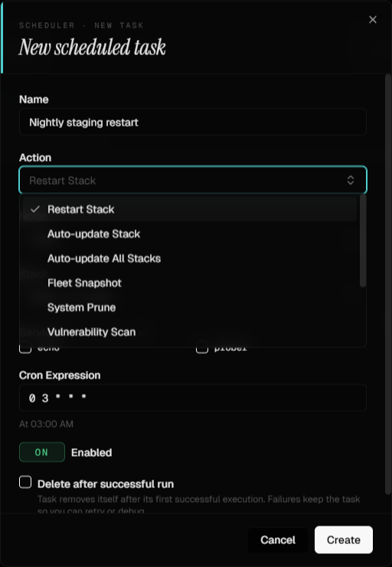
Task: Tick the prober service checkbox
Action: point(202,348)
